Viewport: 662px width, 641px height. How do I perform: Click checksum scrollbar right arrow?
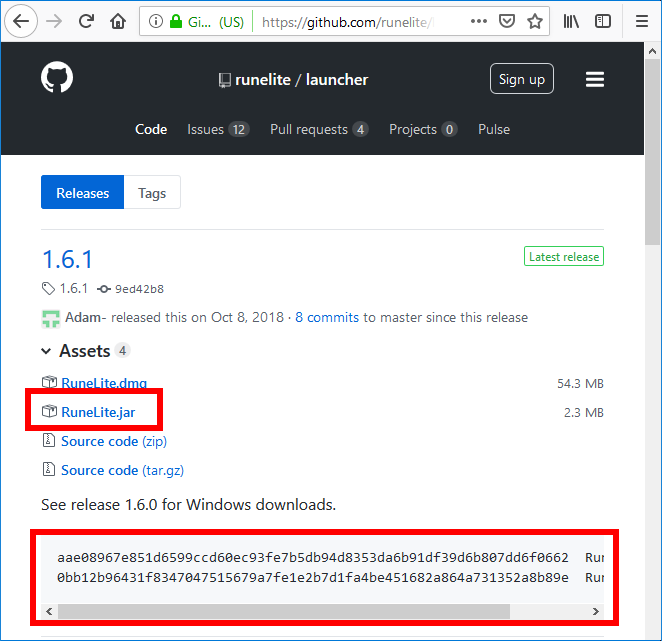(x=596, y=611)
